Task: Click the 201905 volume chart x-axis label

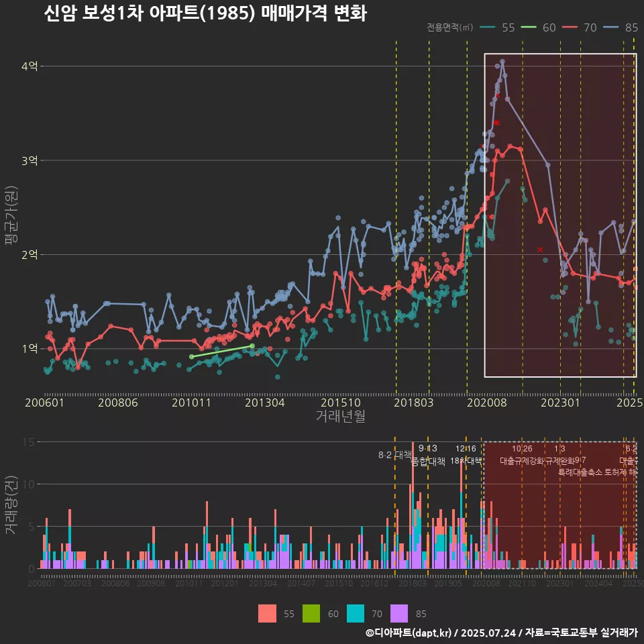Action: tap(448, 583)
